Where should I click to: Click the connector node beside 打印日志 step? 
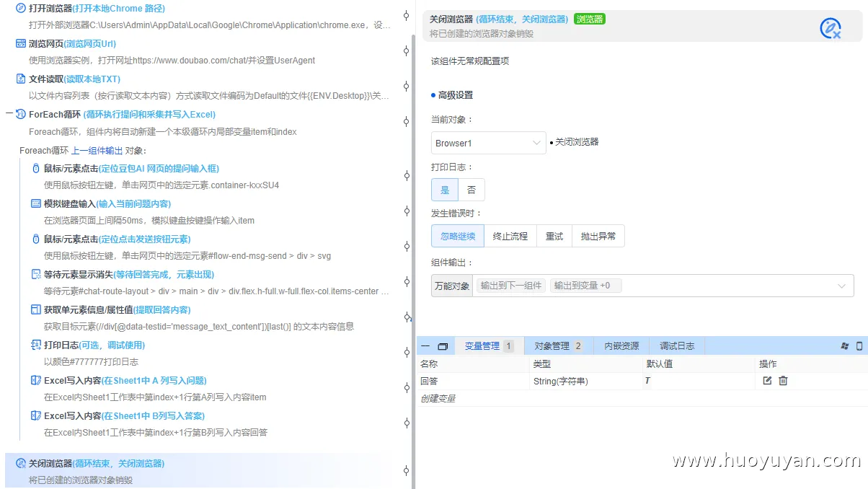click(406, 352)
